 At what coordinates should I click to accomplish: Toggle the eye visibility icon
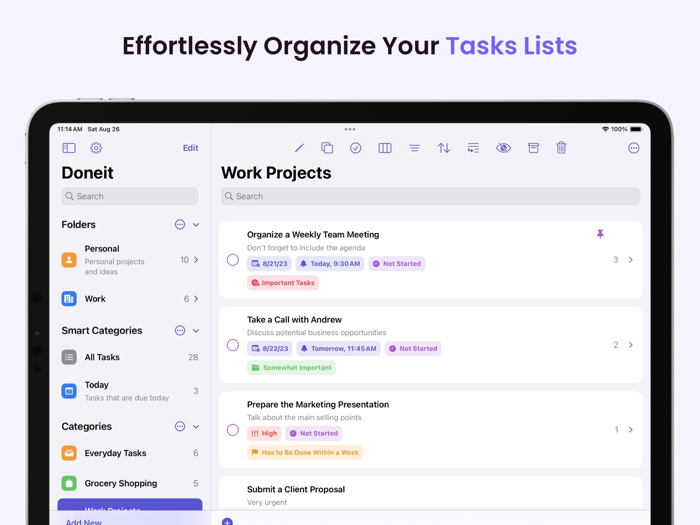pos(503,148)
